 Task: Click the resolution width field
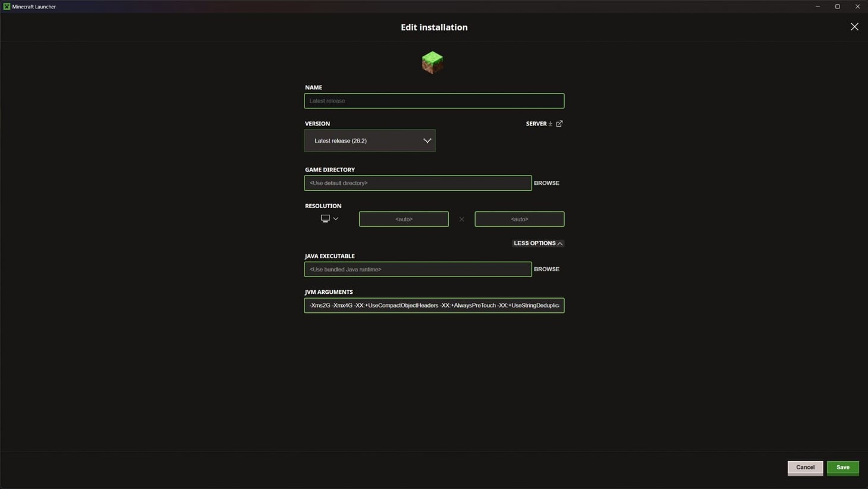pos(404,219)
